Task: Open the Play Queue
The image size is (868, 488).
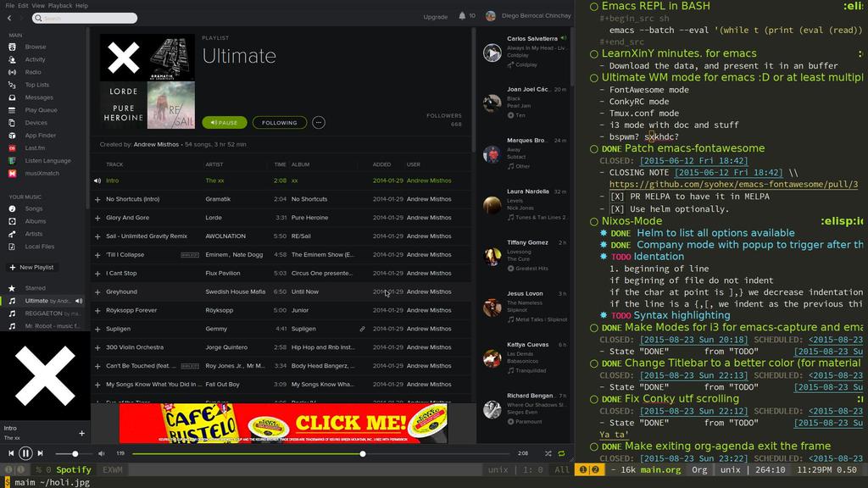Action: 41,110
